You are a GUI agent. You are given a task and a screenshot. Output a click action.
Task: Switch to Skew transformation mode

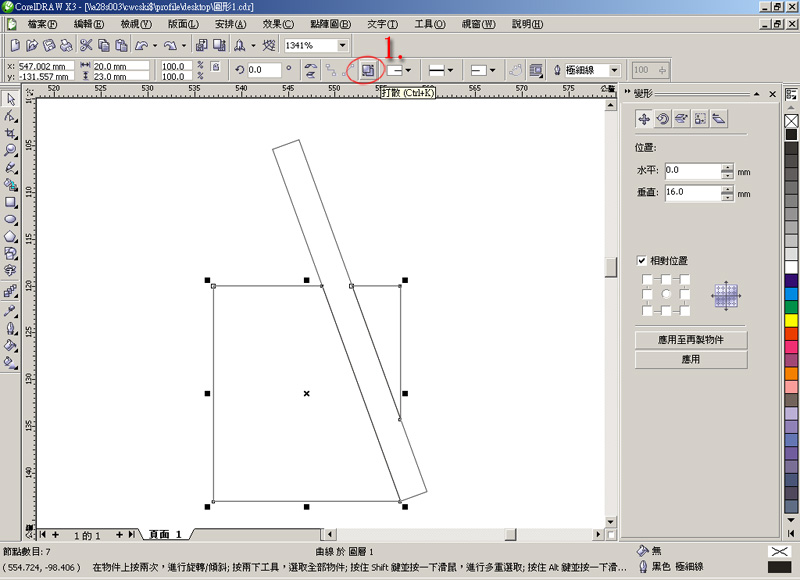coord(719,119)
